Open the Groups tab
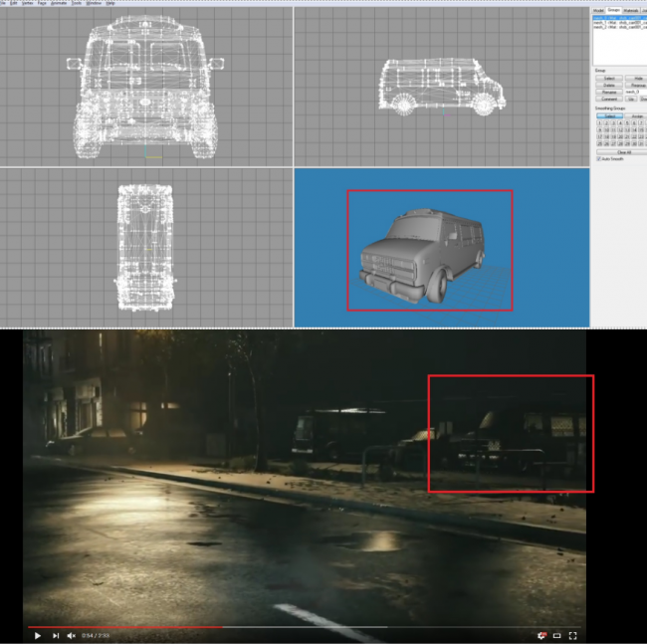 614,10
